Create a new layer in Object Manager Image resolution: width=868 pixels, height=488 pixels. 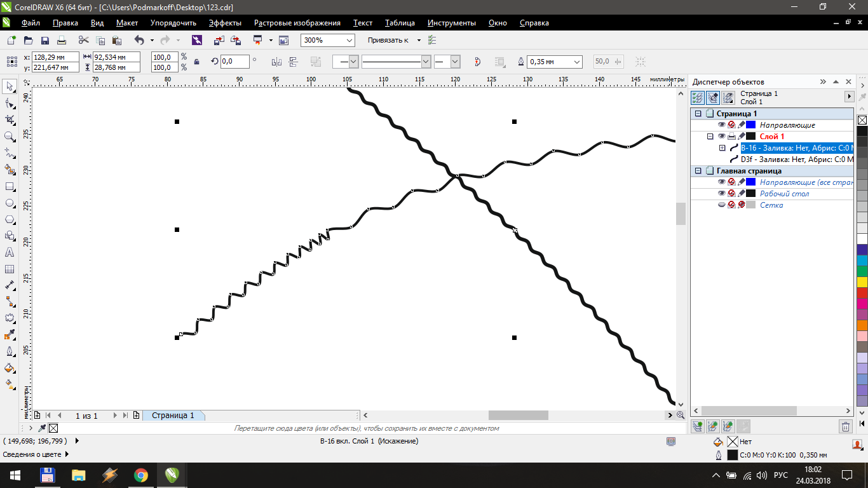[697, 427]
